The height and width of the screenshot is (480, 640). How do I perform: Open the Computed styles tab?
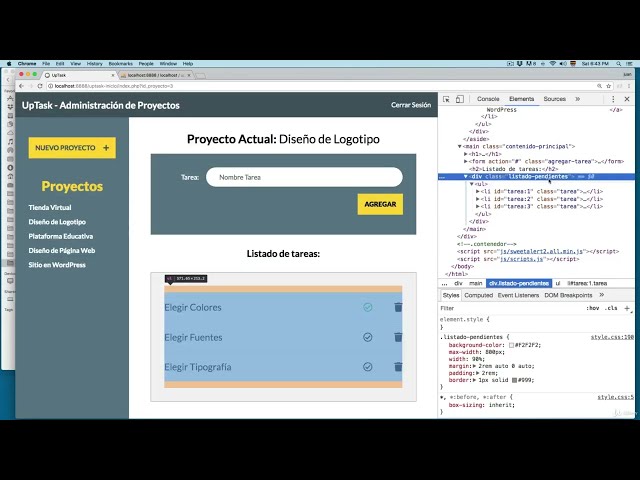coord(478,295)
